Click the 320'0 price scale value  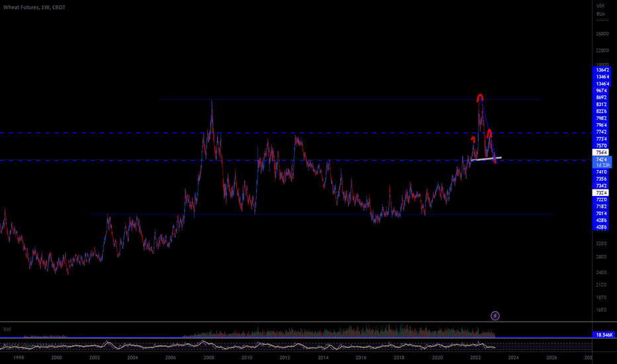pyautogui.click(x=602, y=244)
